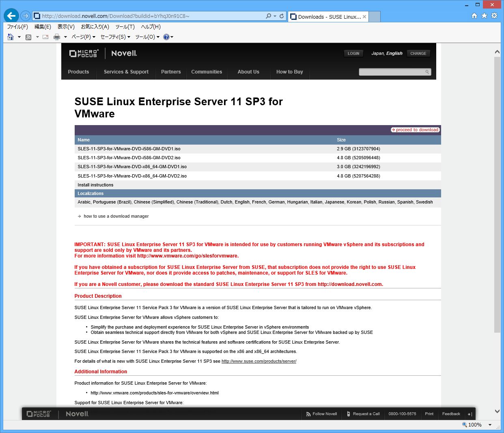The image size is (504, 433).
Task: Open the About Us navigation item
Action: point(248,72)
